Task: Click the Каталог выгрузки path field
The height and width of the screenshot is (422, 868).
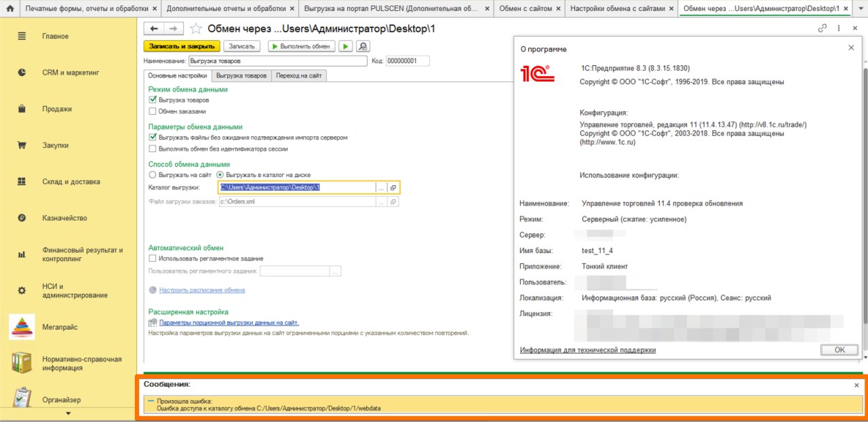Action: pyautogui.click(x=296, y=187)
